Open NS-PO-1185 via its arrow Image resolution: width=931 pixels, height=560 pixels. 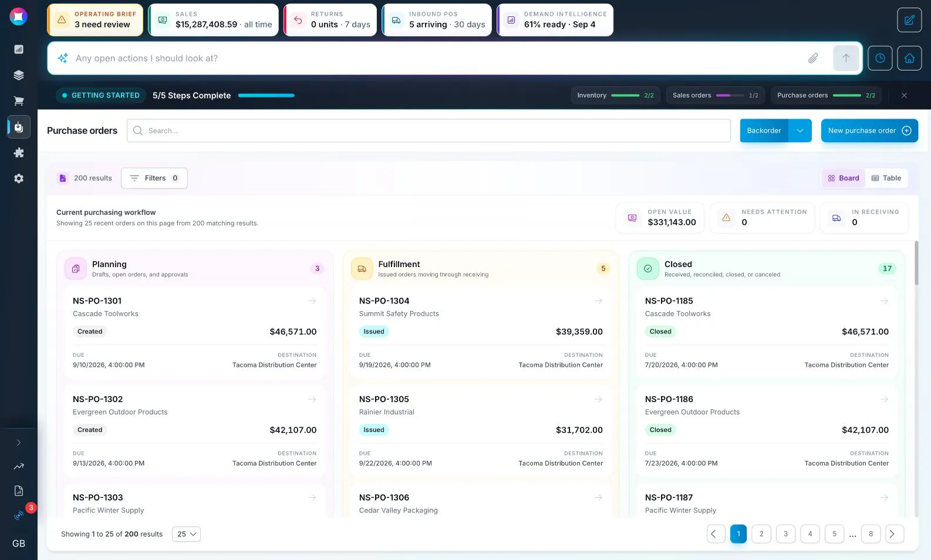(x=884, y=301)
